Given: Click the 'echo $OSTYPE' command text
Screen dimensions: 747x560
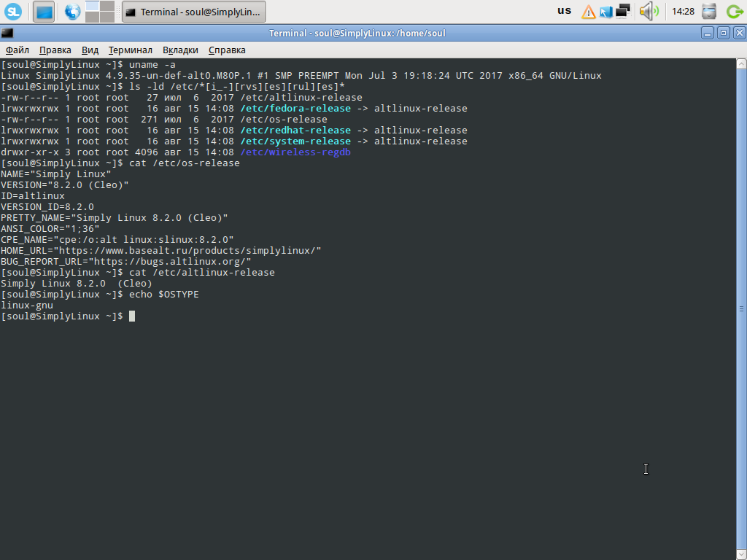Looking at the screenshot, I should pos(164,295).
